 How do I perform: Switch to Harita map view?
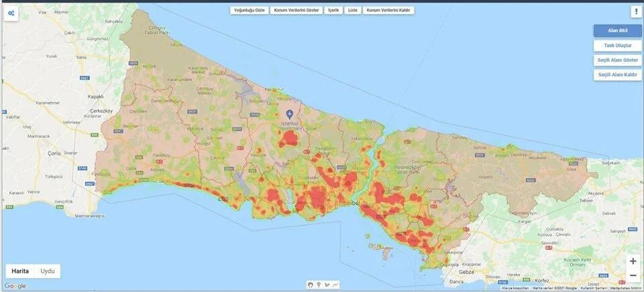pyautogui.click(x=20, y=271)
